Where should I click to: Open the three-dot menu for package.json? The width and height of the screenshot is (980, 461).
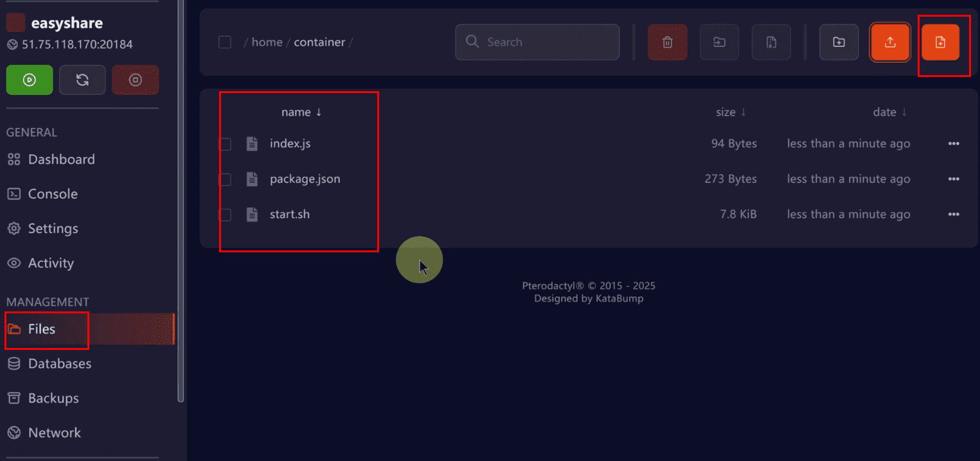click(953, 179)
